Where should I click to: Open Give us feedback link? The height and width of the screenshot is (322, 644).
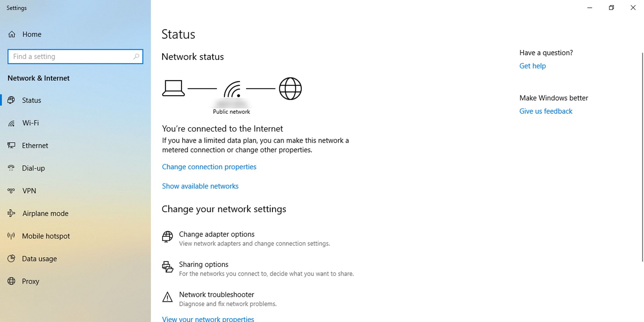pyautogui.click(x=546, y=111)
